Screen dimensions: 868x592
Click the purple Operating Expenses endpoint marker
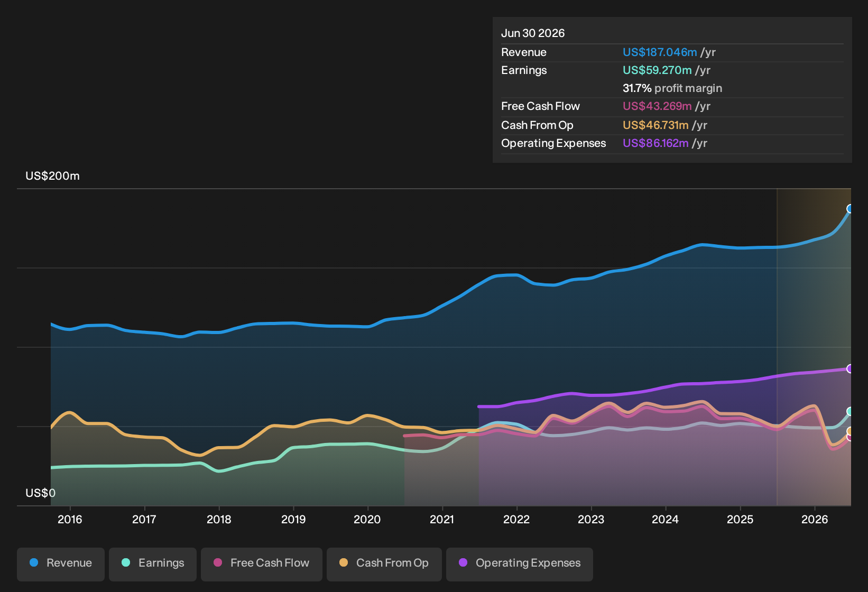click(850, 368)
